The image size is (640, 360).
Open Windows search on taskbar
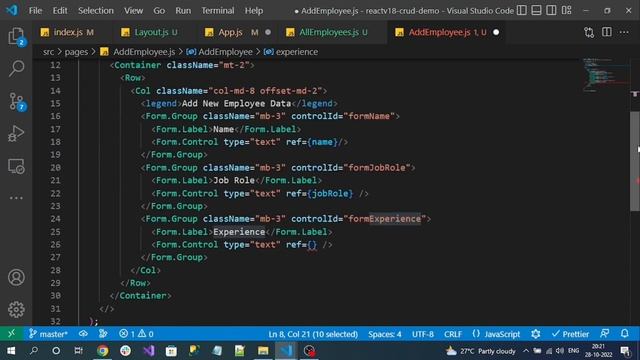(x=34, y=351)
